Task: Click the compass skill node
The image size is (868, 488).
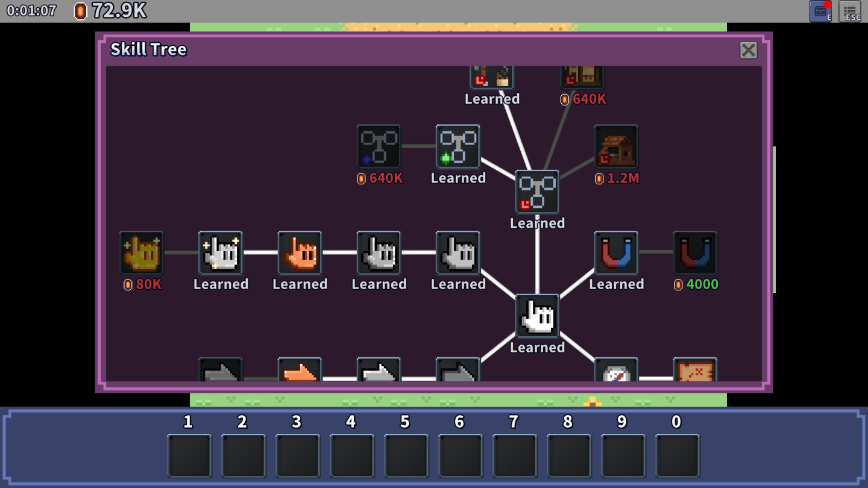Action: click(616, 371)
